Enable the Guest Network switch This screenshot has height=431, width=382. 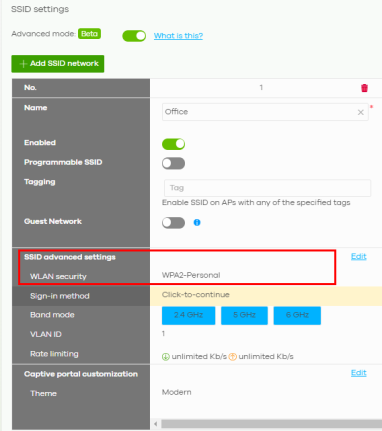point(173,223)
